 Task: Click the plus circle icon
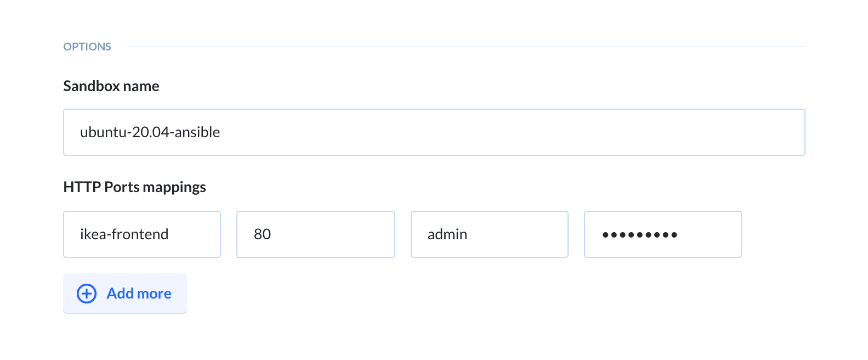point(87,294)
